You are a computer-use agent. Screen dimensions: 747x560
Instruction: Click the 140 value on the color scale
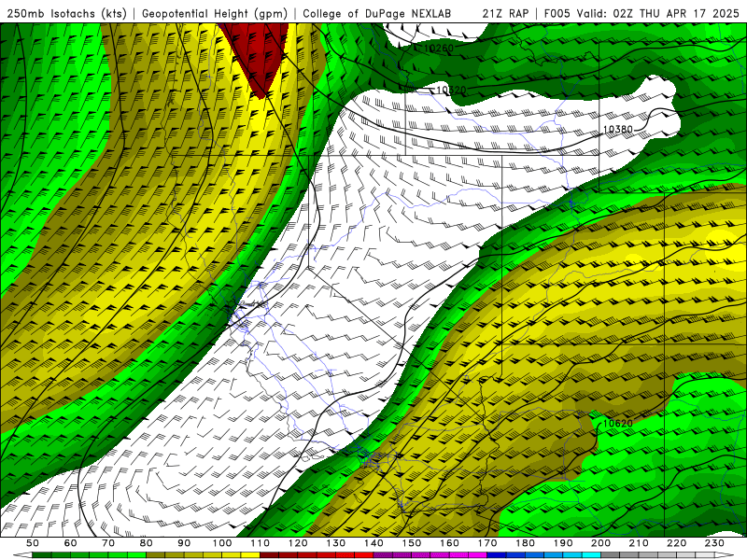373,543
